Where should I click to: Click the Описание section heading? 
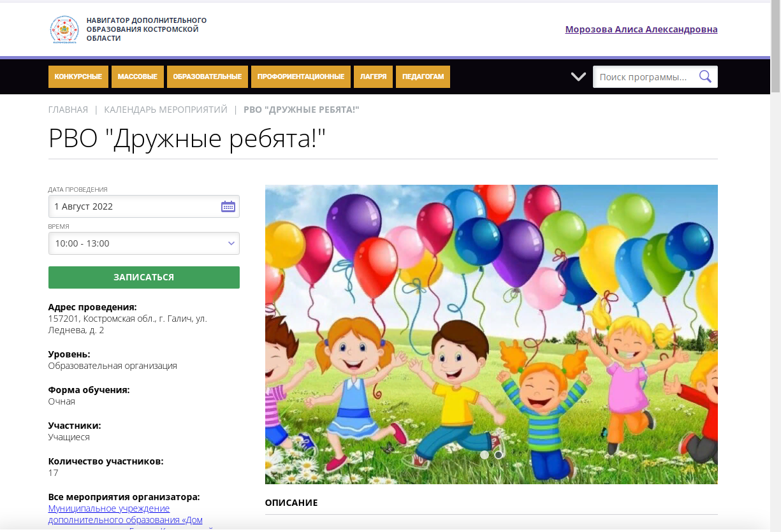tap(291, 503)
